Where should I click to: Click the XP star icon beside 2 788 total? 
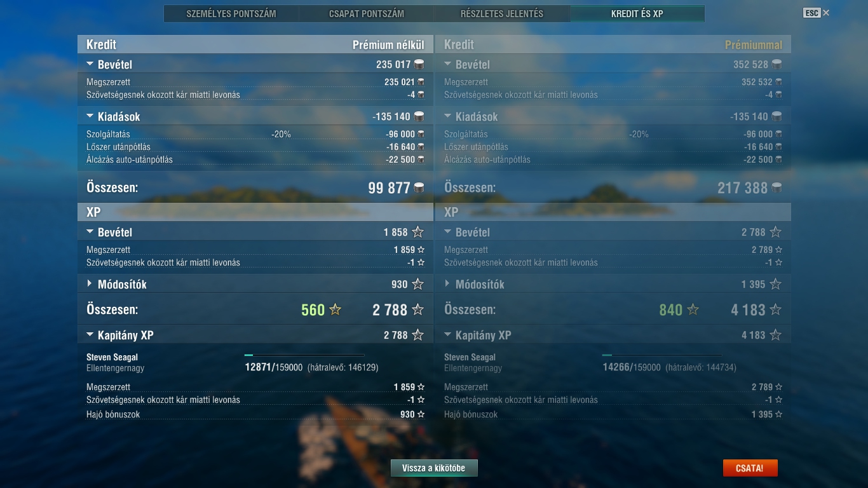coord(417,309)
